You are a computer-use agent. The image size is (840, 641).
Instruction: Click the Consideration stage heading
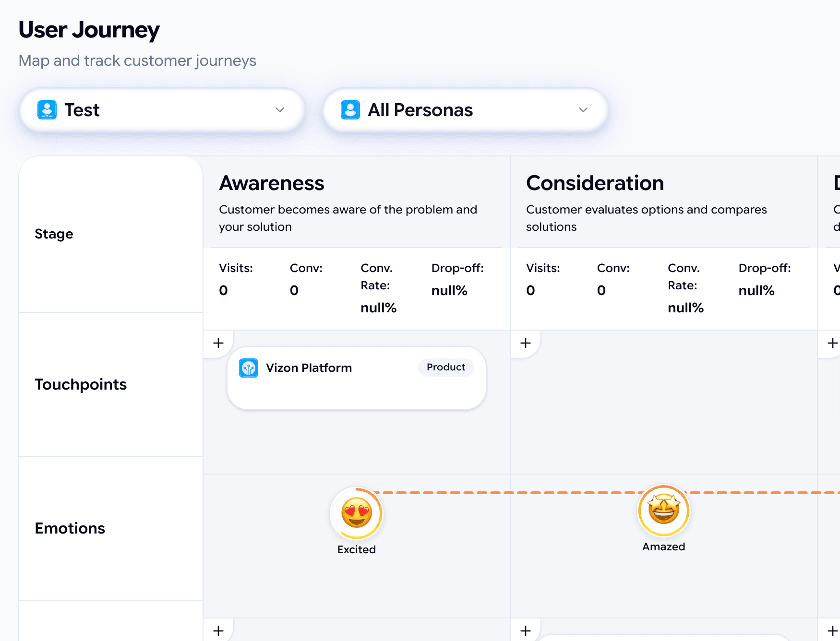[x=595, y=183]
